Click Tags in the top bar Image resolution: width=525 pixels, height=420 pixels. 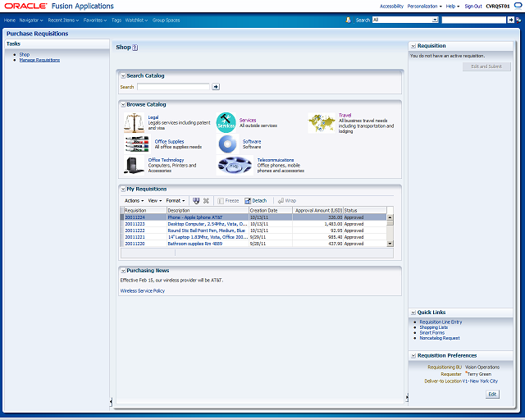point(116,20)
